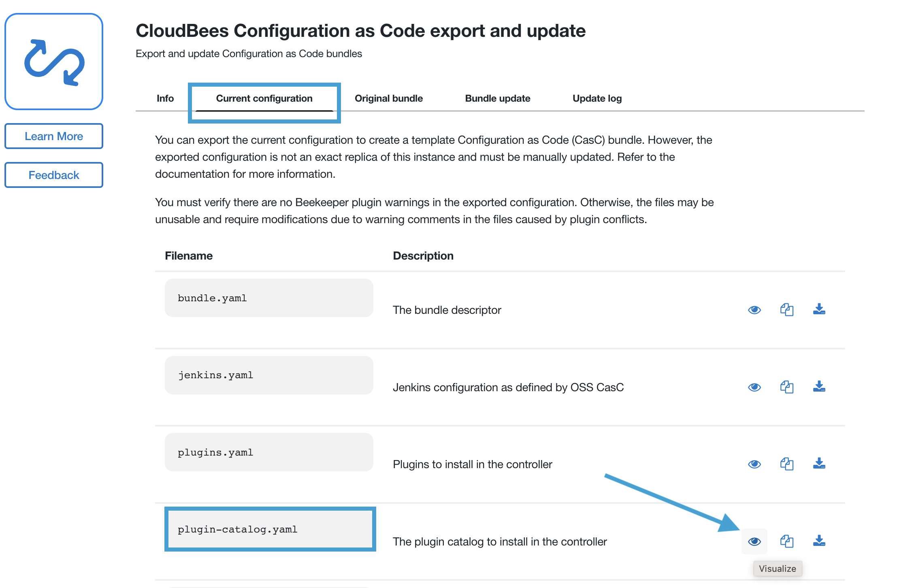This screenshot has width=899, height=588.
Task: Select the Info tab
Action: coord(164,98)
